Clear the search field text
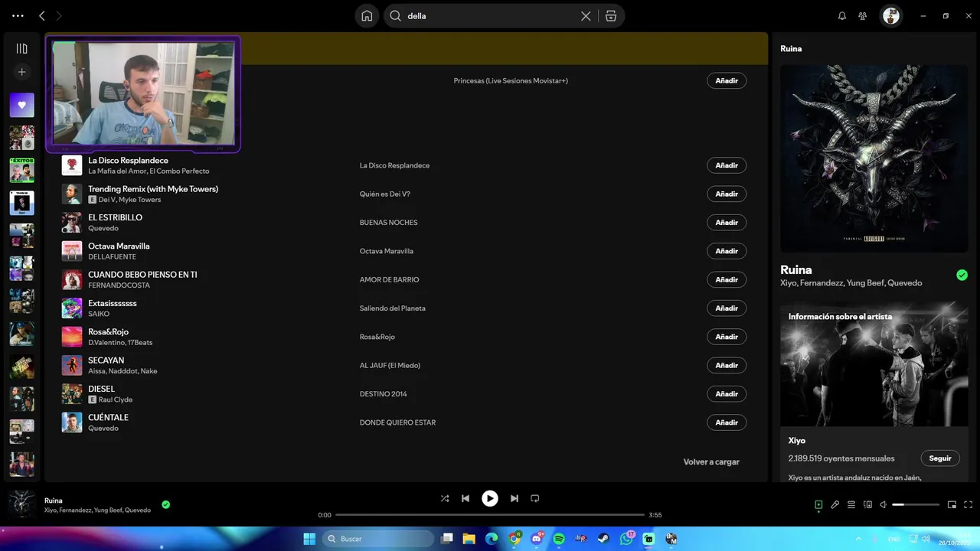This screenshot has width=980, height=551. click(x=586, y=16)
